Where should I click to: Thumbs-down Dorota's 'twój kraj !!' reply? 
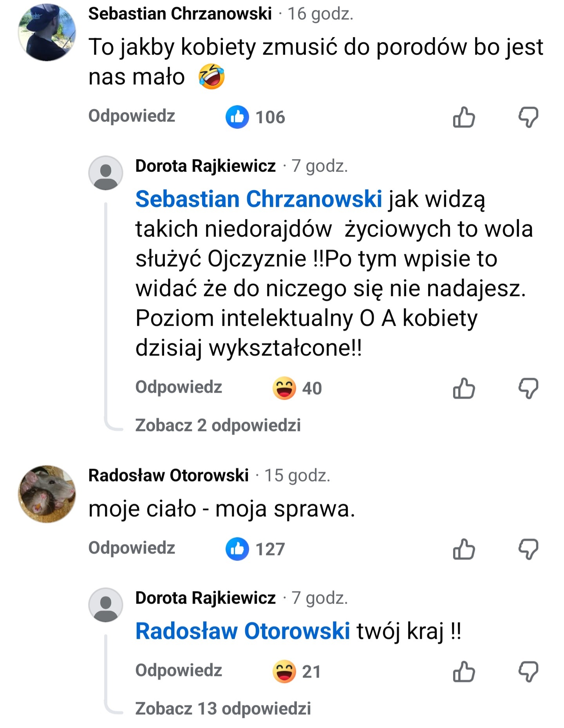528,672
